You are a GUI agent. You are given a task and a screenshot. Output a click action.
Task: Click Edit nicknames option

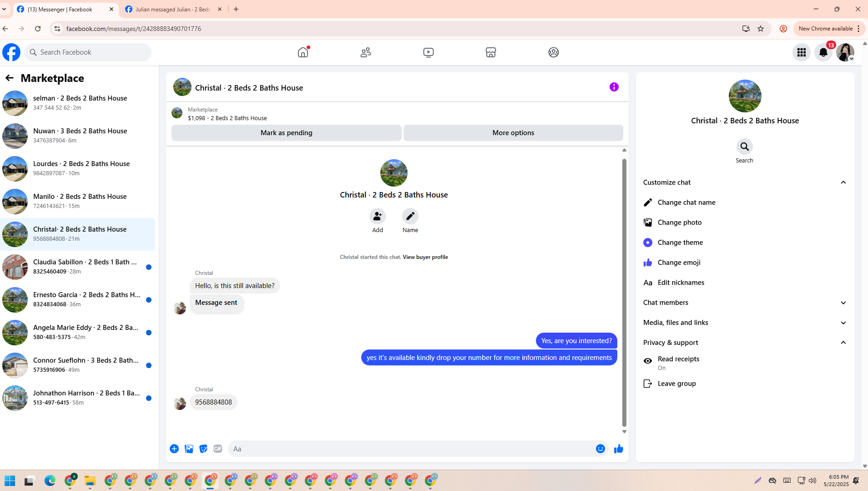[x=745, y=283]
